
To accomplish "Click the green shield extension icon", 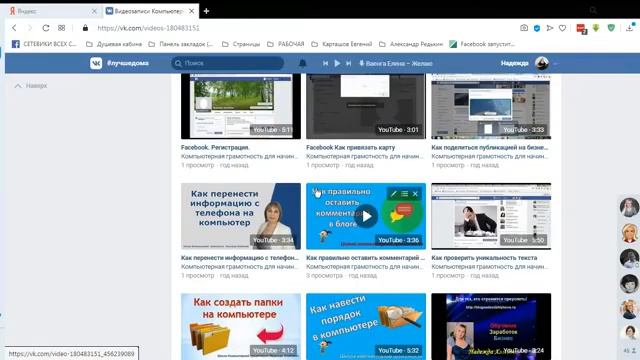I will [611, 28].
